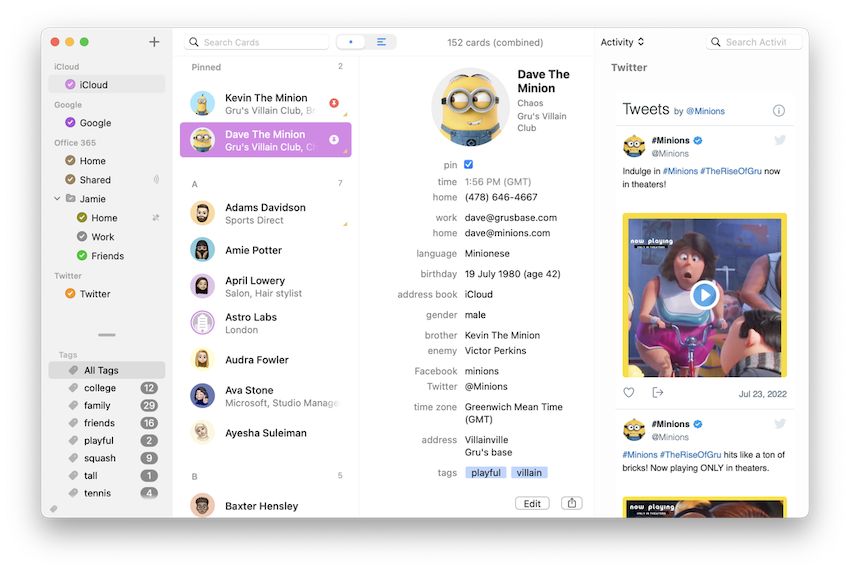This screenshot has width=850, height=572.
Task: Select Office 365 Home group
Action: coord(107,160)
